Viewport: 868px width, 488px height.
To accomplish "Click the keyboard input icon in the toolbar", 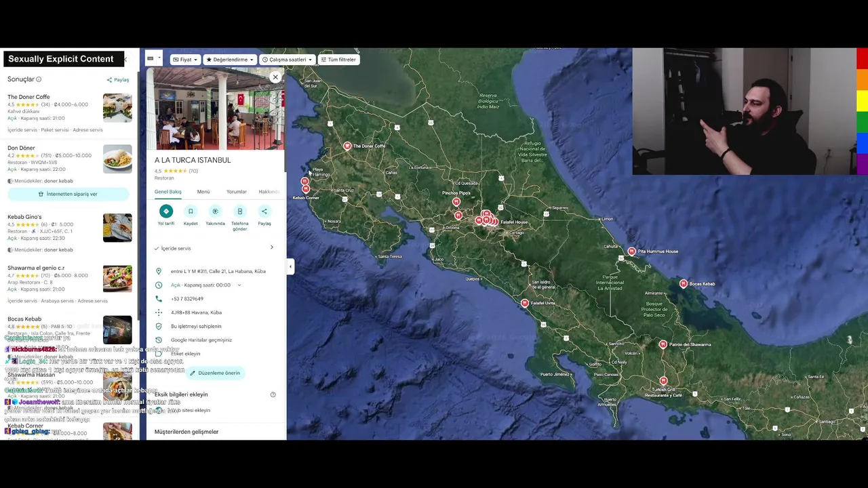I will 151,59.
